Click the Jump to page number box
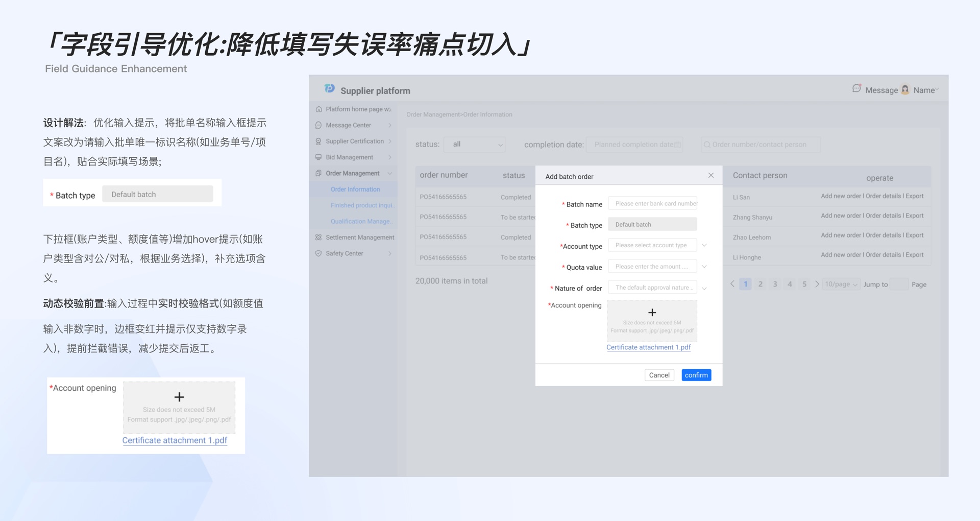The image size is (980, 521). coord(899,285)
